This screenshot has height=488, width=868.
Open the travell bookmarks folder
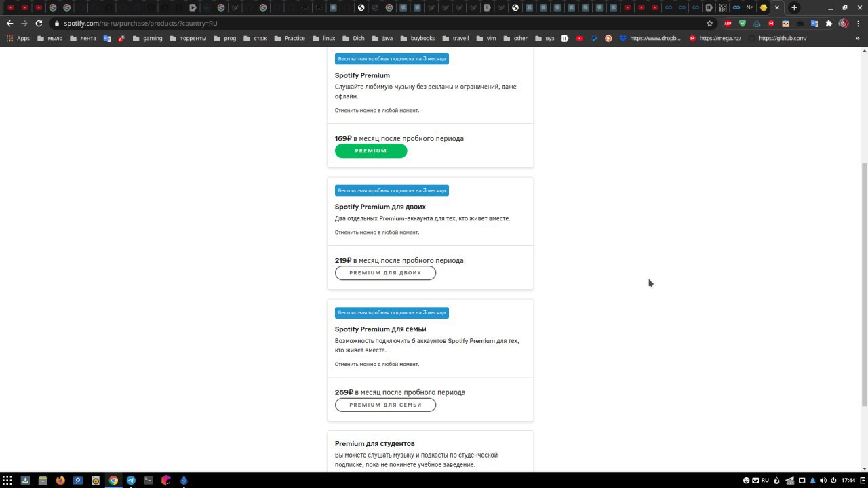pyautogui.click(x=456, y=39)
